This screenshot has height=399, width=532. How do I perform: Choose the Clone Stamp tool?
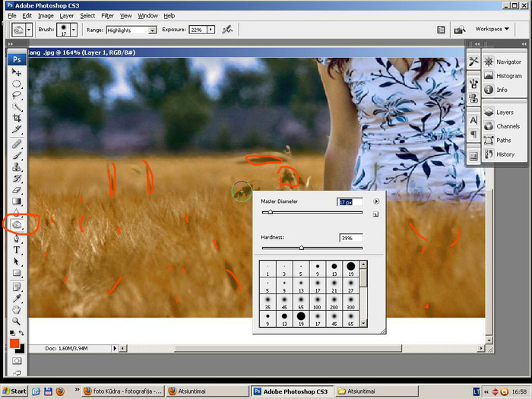[x=17, y=167]
